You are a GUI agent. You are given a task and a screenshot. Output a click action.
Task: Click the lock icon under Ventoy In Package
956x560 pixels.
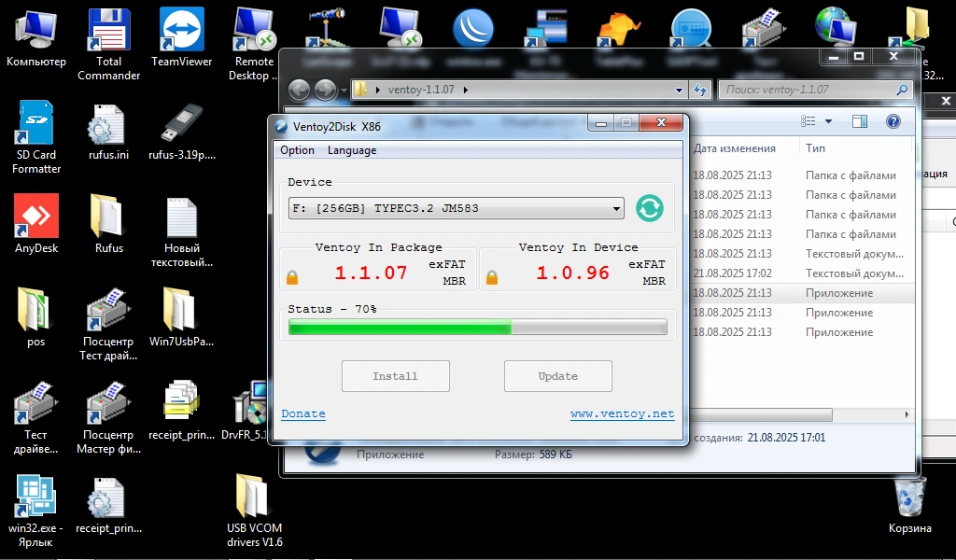[292, 278]
